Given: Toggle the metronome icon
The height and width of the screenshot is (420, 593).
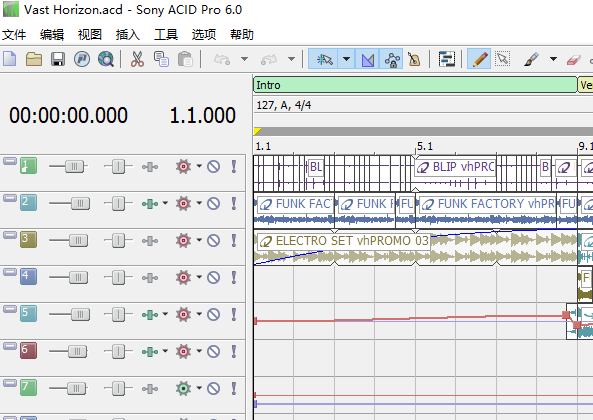Looking at the screenshot, I should [x=414, y=59].
